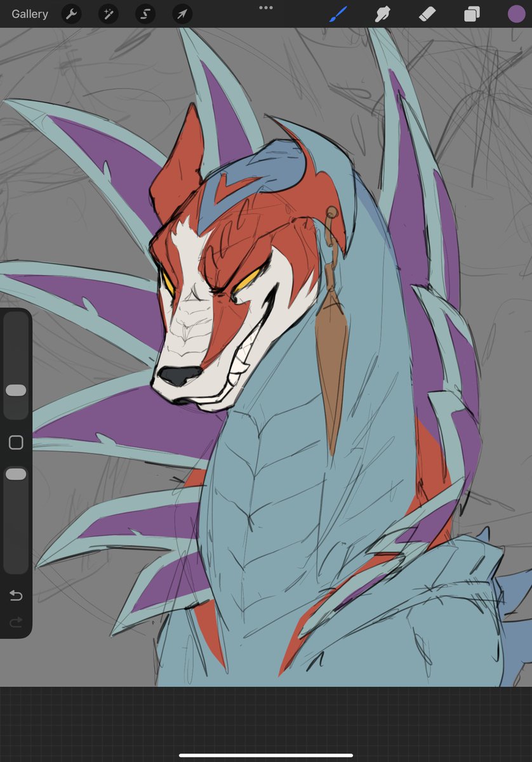
Task: Activate the Transform arrow tool
Action: tap(182, 14)
